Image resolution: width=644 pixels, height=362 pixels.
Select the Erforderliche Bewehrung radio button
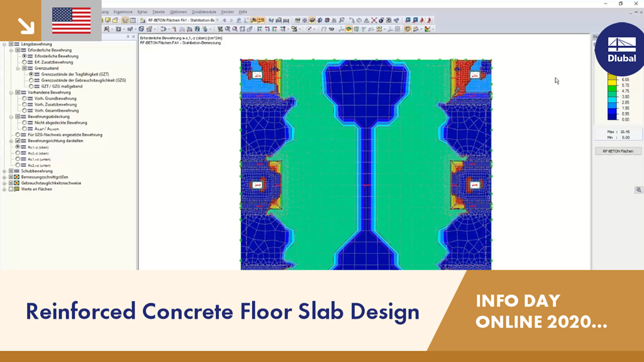point(25,56)
